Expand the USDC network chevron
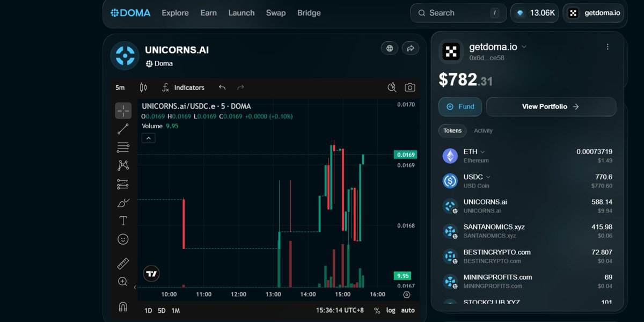 488,177
